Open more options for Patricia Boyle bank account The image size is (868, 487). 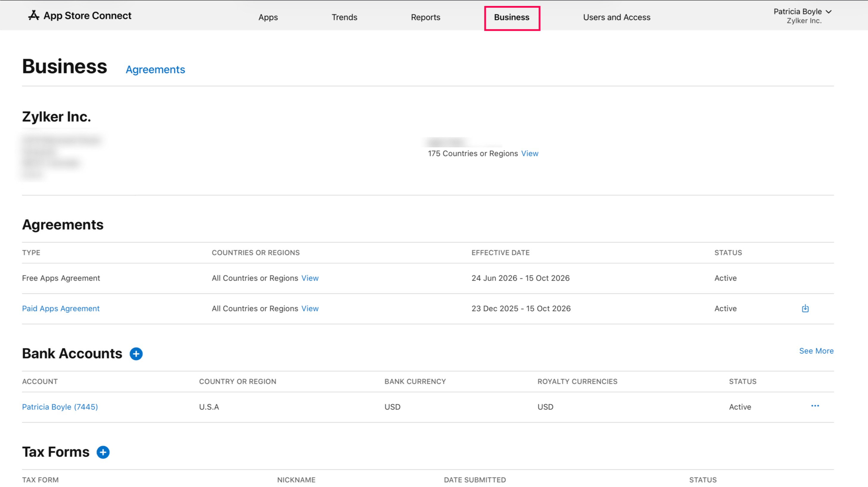(x=815, y=406)
